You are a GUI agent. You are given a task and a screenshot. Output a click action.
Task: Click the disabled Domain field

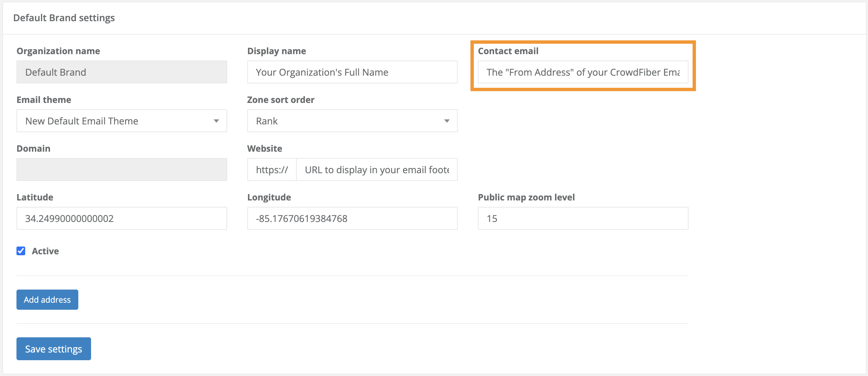[122, 170]
